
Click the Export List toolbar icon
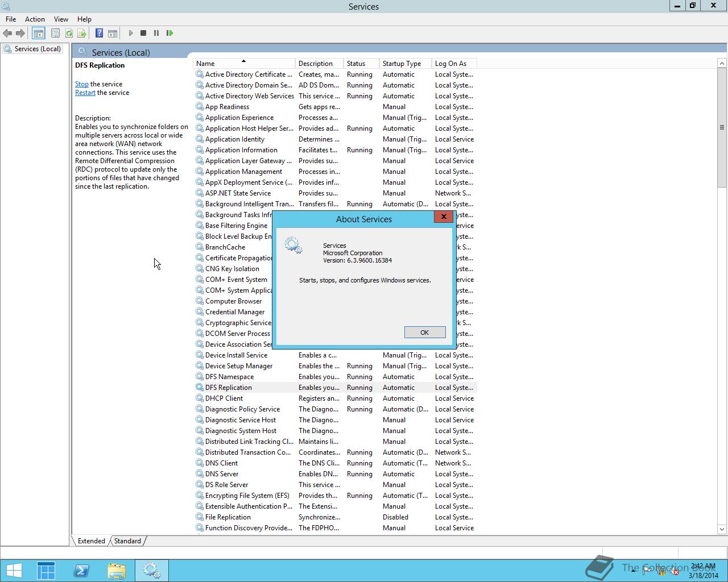click(82, 34)
